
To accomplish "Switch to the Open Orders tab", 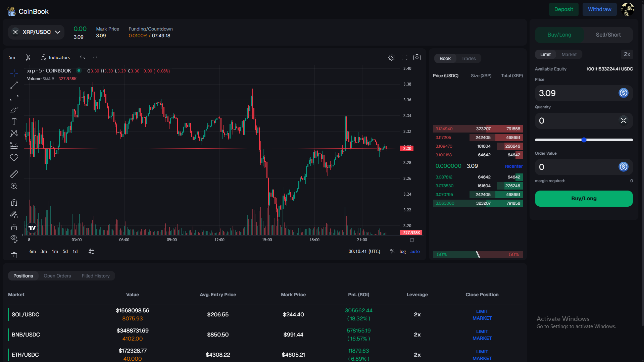I will tap(57, 276).
